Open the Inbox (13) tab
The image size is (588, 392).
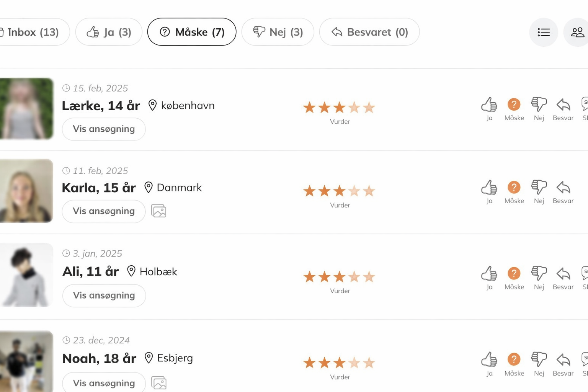click(33, 32)
